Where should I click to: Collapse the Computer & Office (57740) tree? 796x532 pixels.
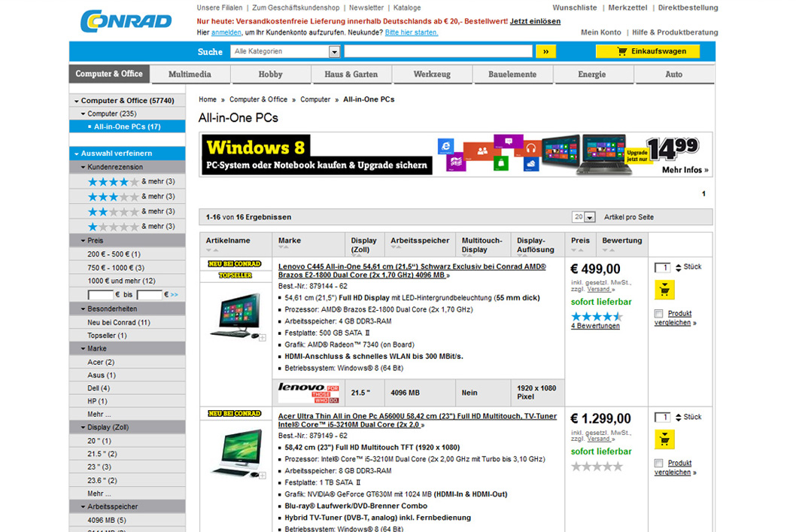pyautogui.click(x=77, y=101)
